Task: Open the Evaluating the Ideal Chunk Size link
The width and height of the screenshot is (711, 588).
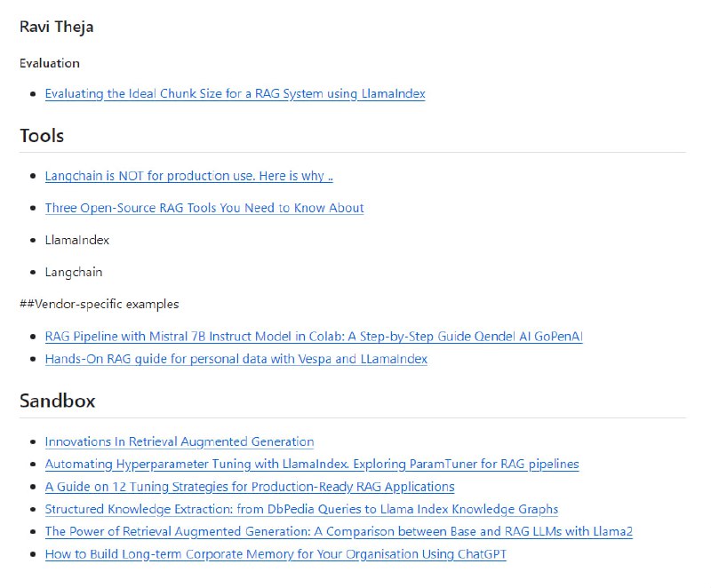Action: pyautogui.click(x=235, y=93)
